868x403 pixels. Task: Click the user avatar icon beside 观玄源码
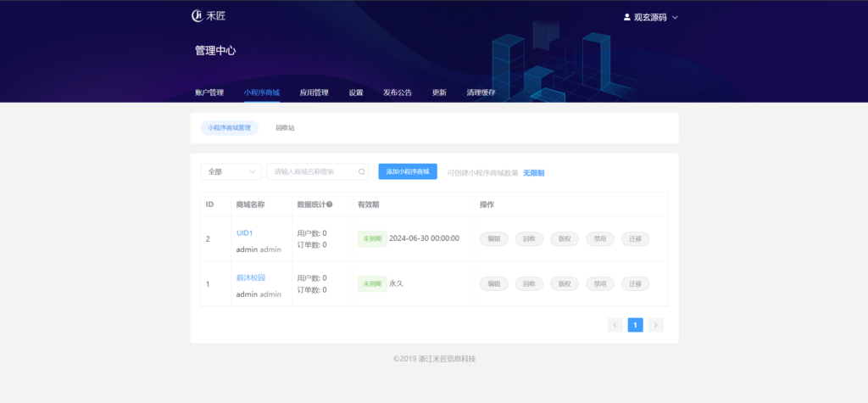pos(626,17)
